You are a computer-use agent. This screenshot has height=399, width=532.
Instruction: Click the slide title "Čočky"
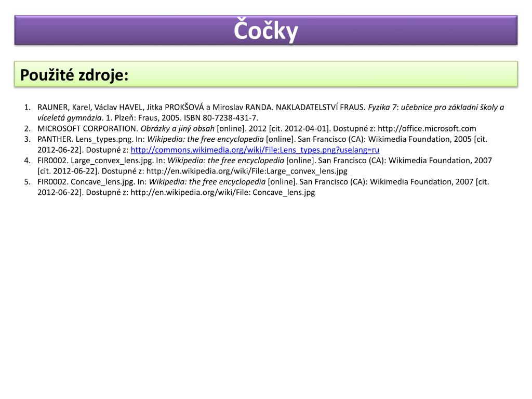click(x=266, y=31)
